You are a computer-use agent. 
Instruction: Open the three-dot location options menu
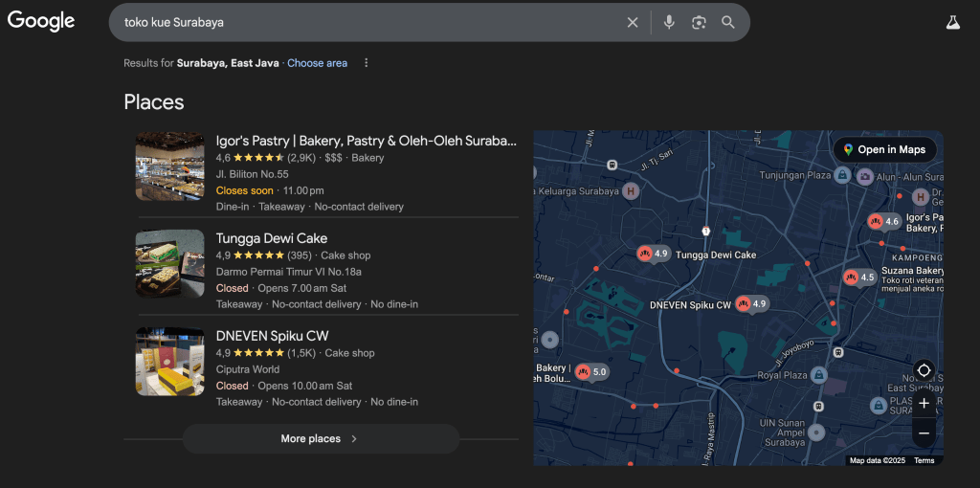pyautogui.click(x=366, y=63)
